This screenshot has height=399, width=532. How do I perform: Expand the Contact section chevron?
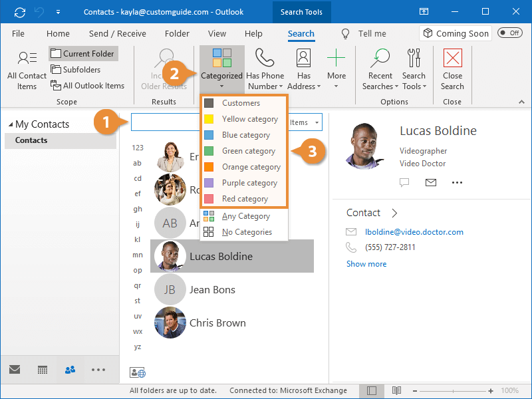tap(394, 213)
